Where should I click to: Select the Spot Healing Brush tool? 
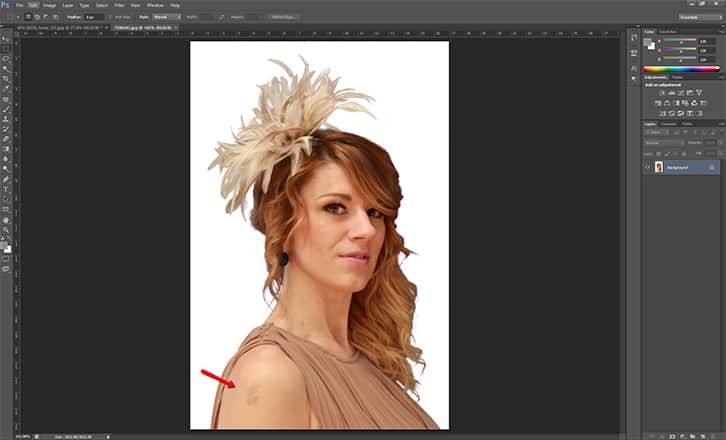[6, 100]
